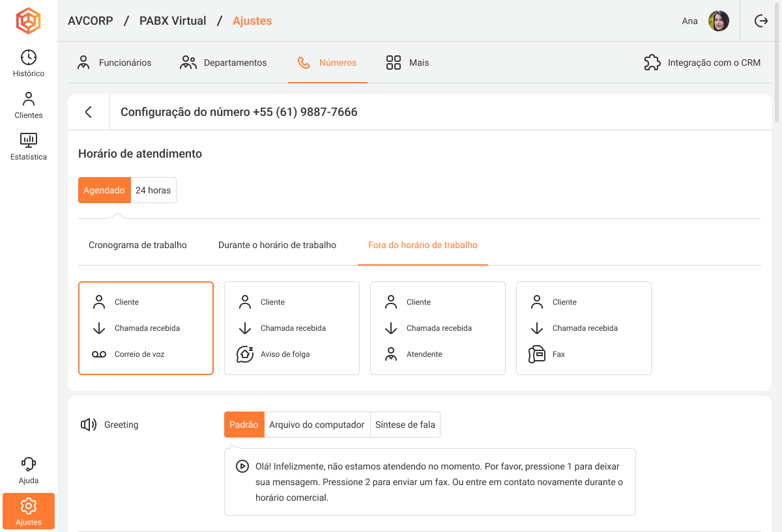
Task: Open Ana's user profile avatar
Action: [719, 21]
